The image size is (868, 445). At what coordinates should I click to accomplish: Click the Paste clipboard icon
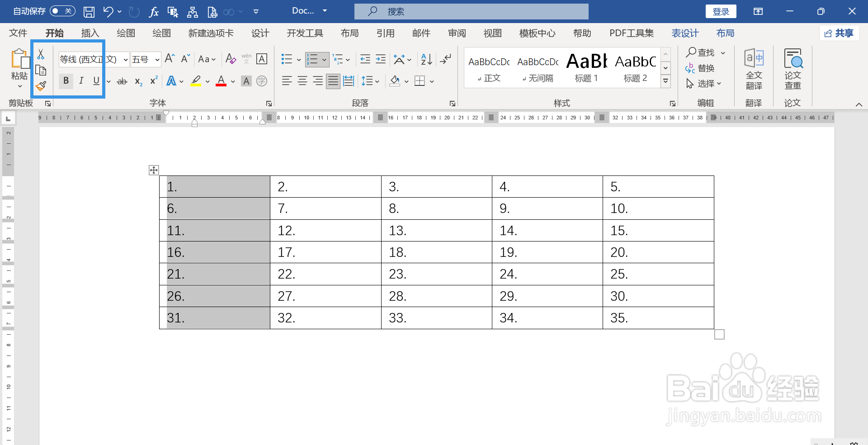pyautogui.click(x=19, y=59)
